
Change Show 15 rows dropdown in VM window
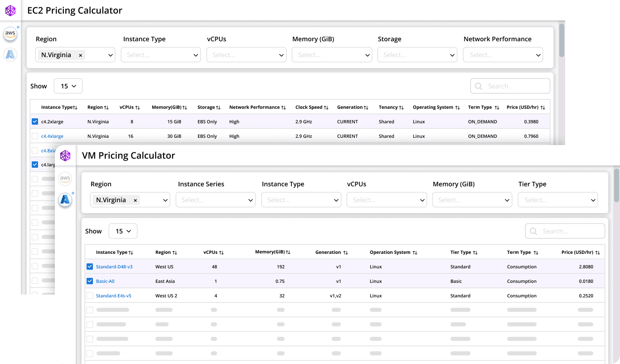point(123,231)
